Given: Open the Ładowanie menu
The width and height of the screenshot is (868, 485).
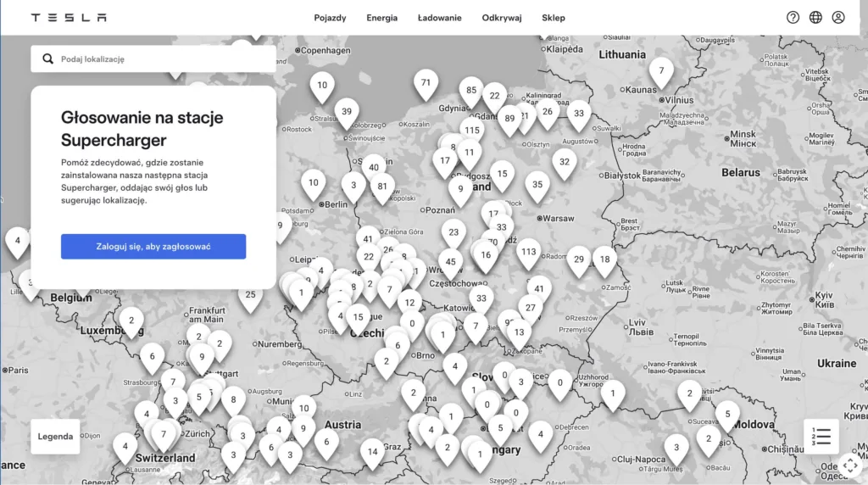Looking at the screenshot, I should (440, 18).
